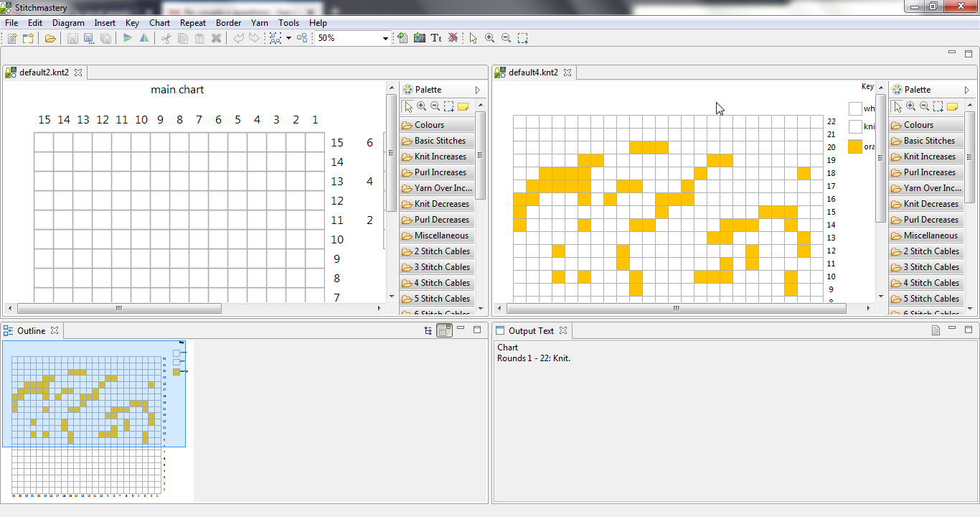Screen dimensions: 980x517
Task: Click Zoom In magnifier in main toolbar
Action: [490, 38]
